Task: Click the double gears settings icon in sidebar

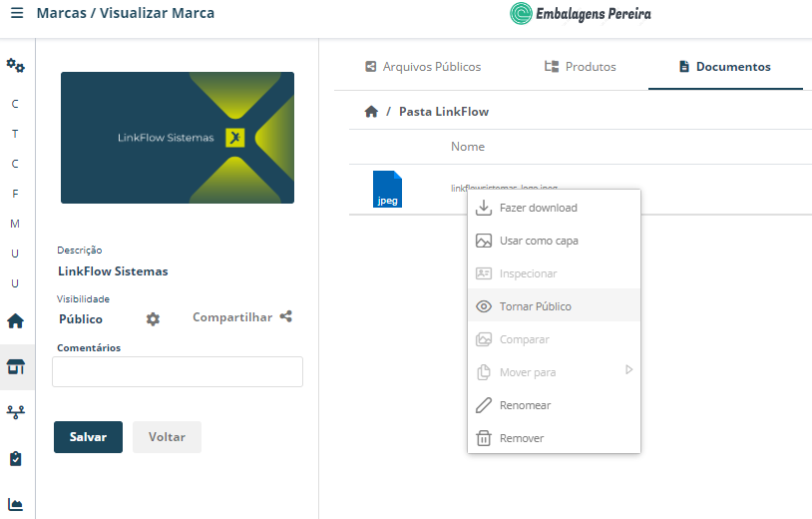Action: (x=16, y=66)
